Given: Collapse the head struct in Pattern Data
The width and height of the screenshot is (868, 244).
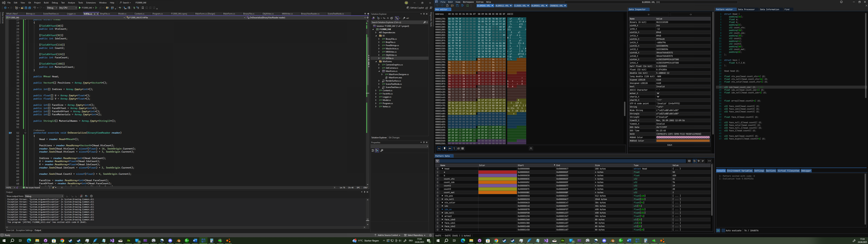Looking at the screenshot, I should coord(442,169).
